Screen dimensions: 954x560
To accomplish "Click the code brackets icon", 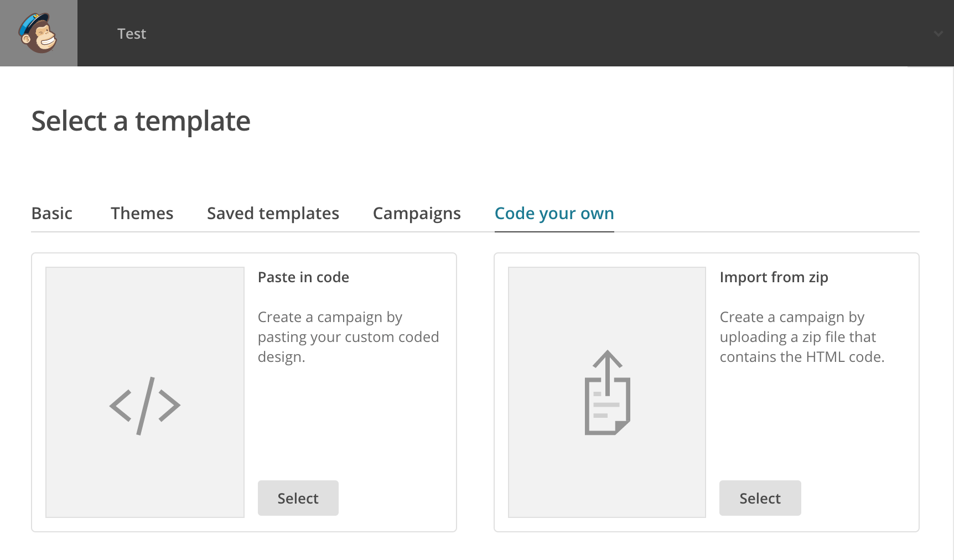I will tap(145, 406).
